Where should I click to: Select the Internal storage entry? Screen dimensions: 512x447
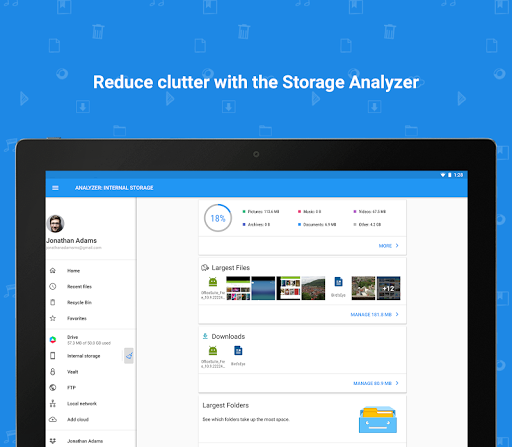pos(85,356)
